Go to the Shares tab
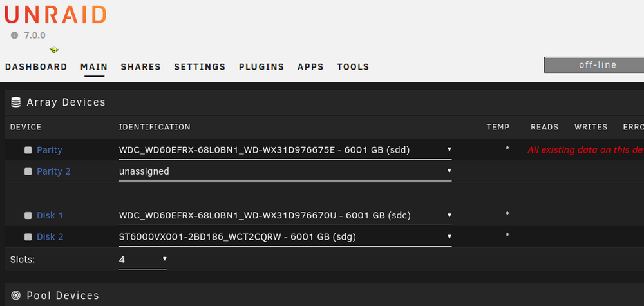Screen dimensions: 644x306 click(x=141, y=67)
